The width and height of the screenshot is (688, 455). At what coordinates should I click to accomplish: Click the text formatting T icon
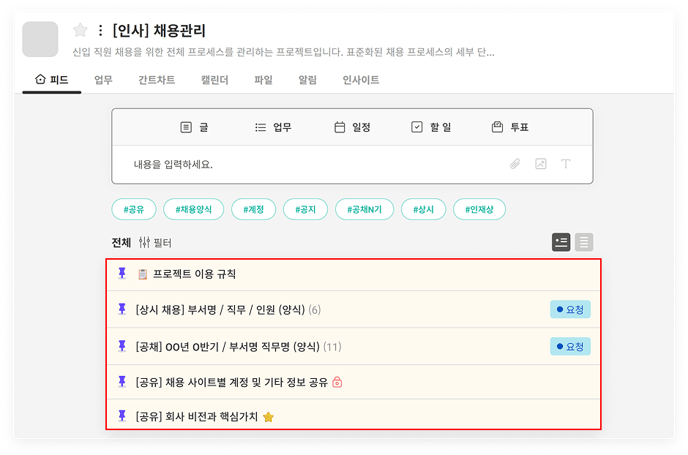(566, 164)
